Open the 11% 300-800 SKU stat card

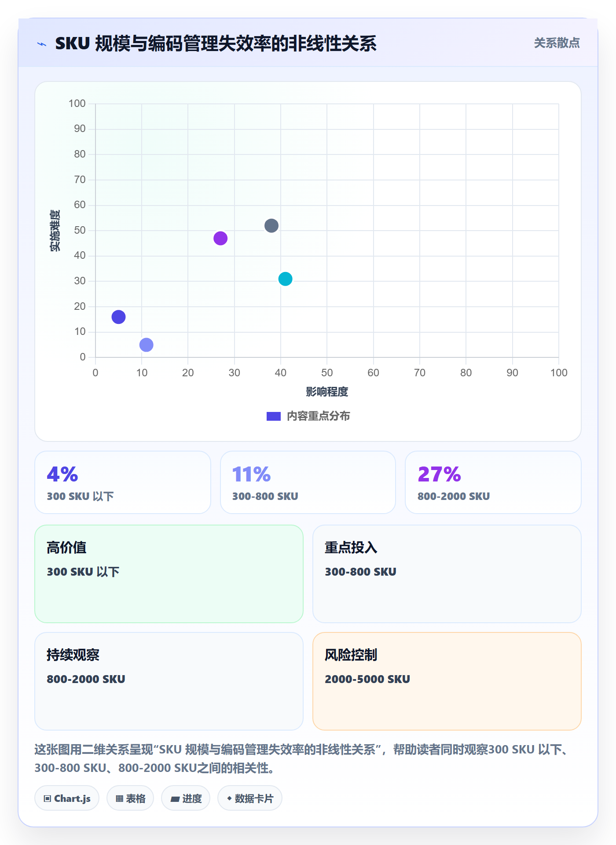pyautogui.click(x=308, y=482)
